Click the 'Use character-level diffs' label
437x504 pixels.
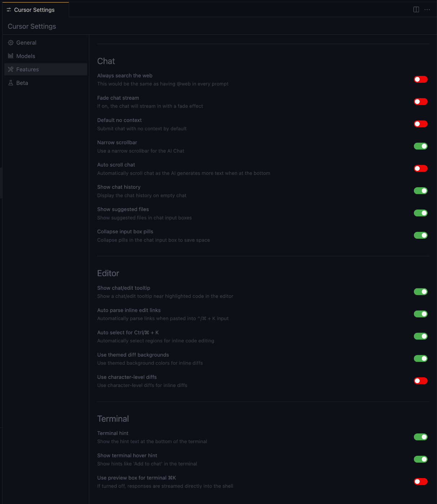click(127, 377)
